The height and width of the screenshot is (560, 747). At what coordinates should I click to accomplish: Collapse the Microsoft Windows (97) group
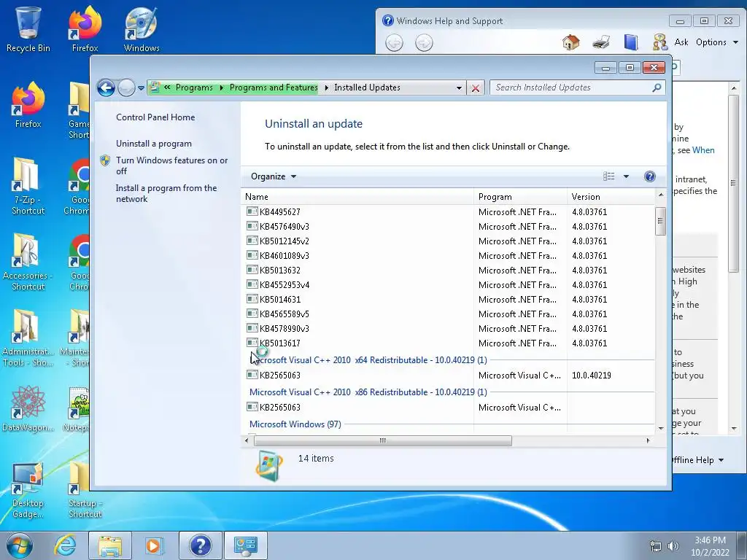tap(295, 424)
